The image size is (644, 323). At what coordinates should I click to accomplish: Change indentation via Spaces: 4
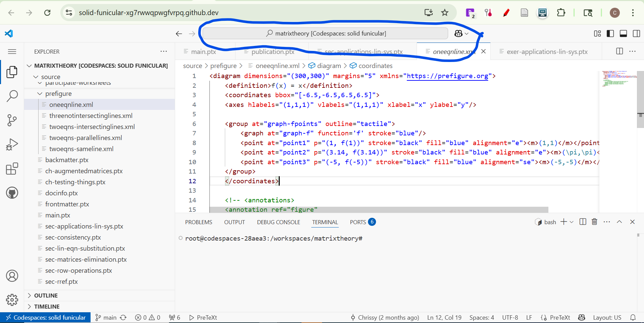pos(482,317)
